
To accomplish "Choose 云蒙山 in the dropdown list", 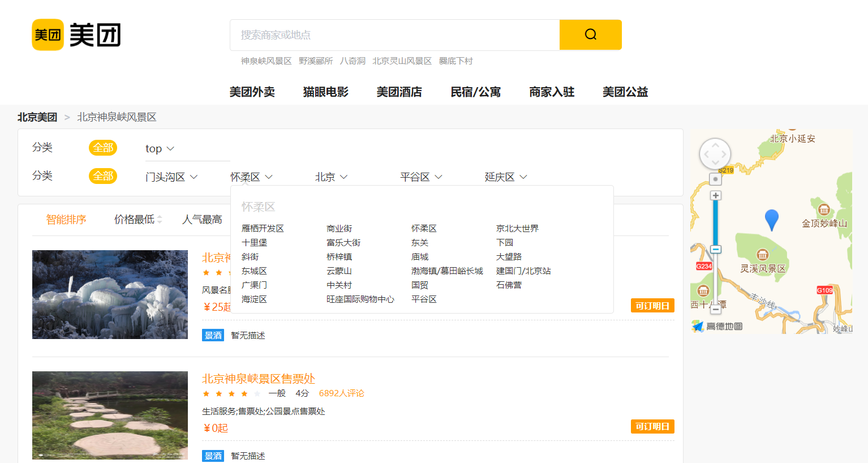I will tap(339, 271).
